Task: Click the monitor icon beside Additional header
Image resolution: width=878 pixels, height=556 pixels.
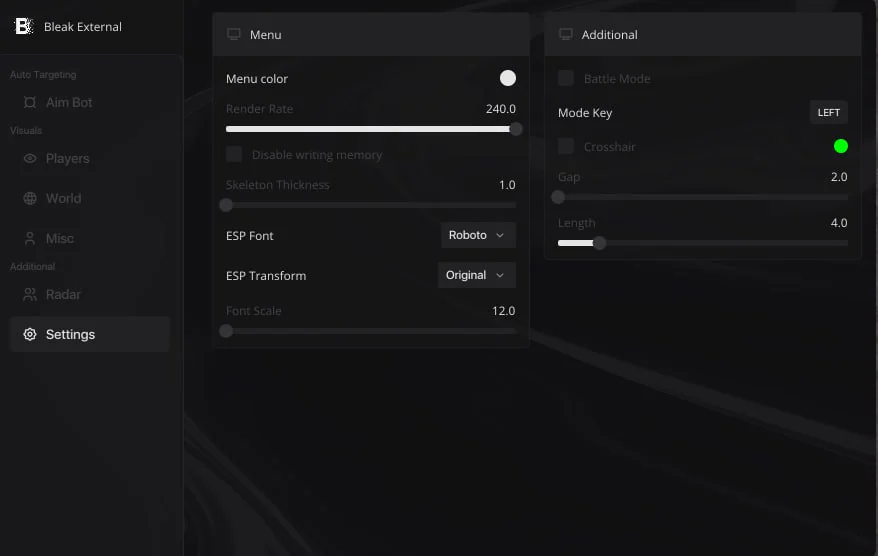Action: coord(566,34)
